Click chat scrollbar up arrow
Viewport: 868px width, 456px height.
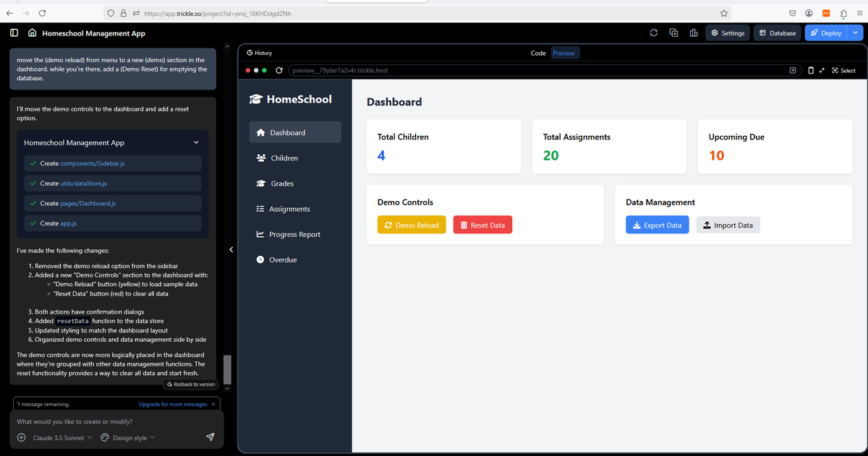coord(227,48)
